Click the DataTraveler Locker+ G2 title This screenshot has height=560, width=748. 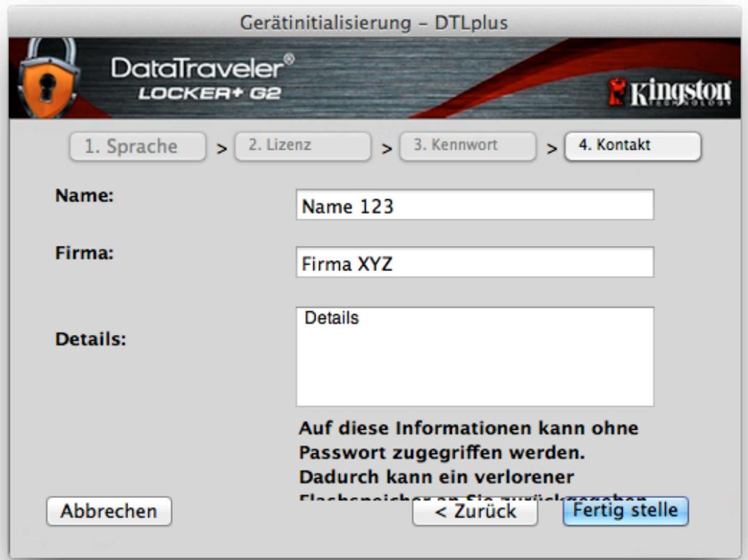pyautogui.click(x=203, y=77)
